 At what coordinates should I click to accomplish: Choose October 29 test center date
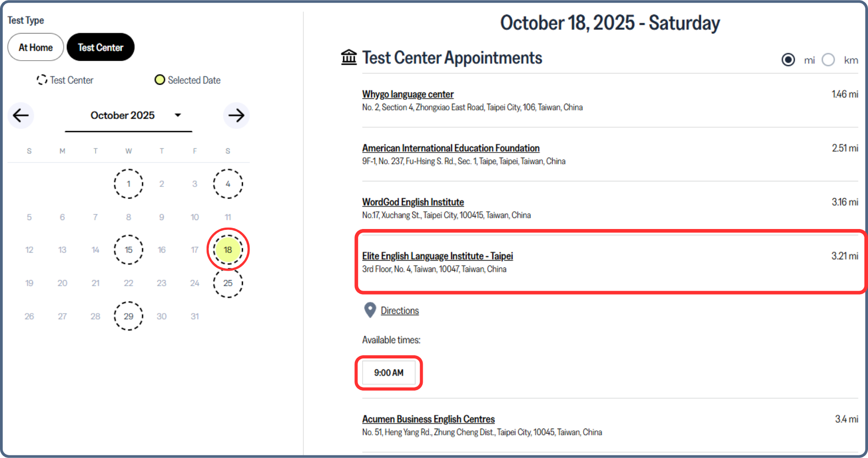pos(128,316)
